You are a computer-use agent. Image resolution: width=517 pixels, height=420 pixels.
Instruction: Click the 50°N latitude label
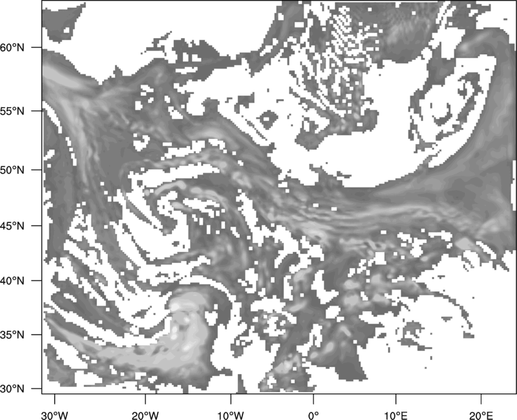[12, 170]
